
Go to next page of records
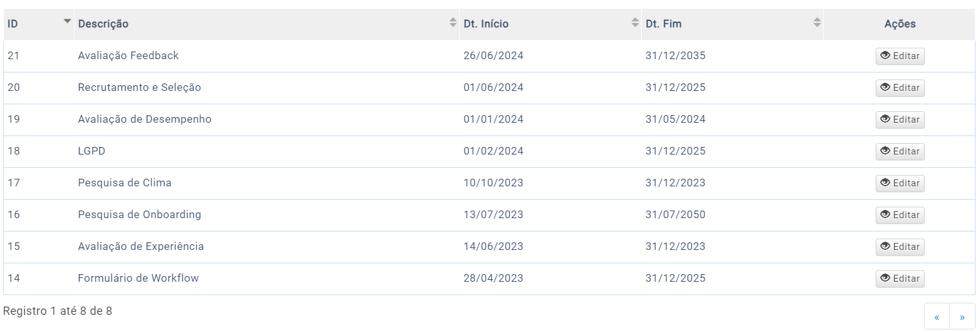coord(962,317)
